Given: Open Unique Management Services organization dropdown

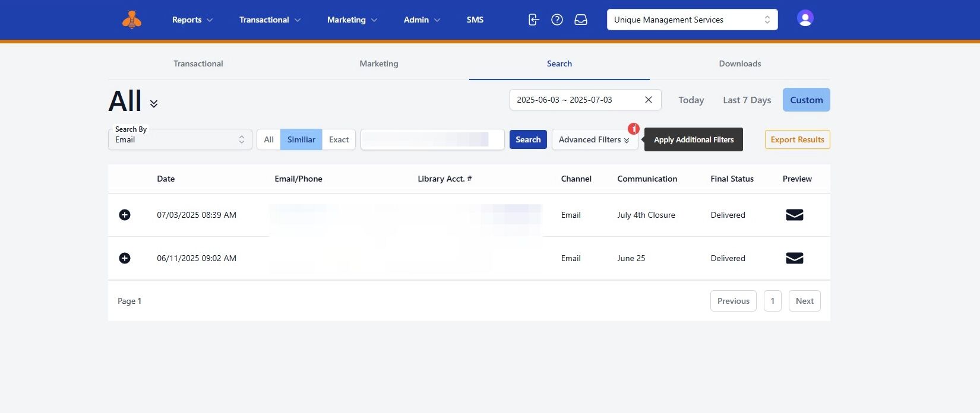Looking at the screenshot, I should click(692, 20).
